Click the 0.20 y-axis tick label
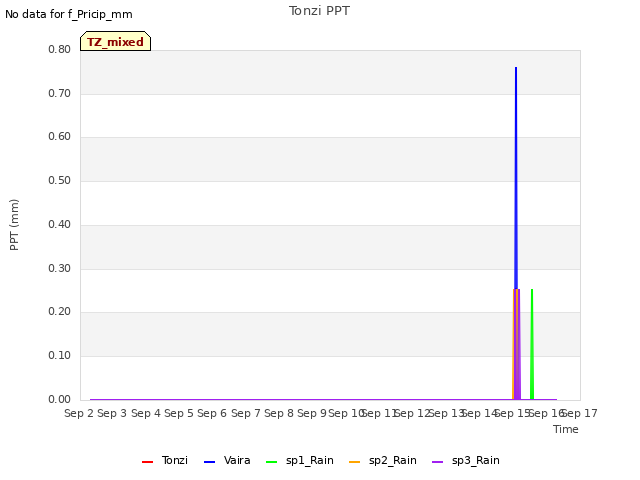Screen dimensions: 640x480 point(60,312)
